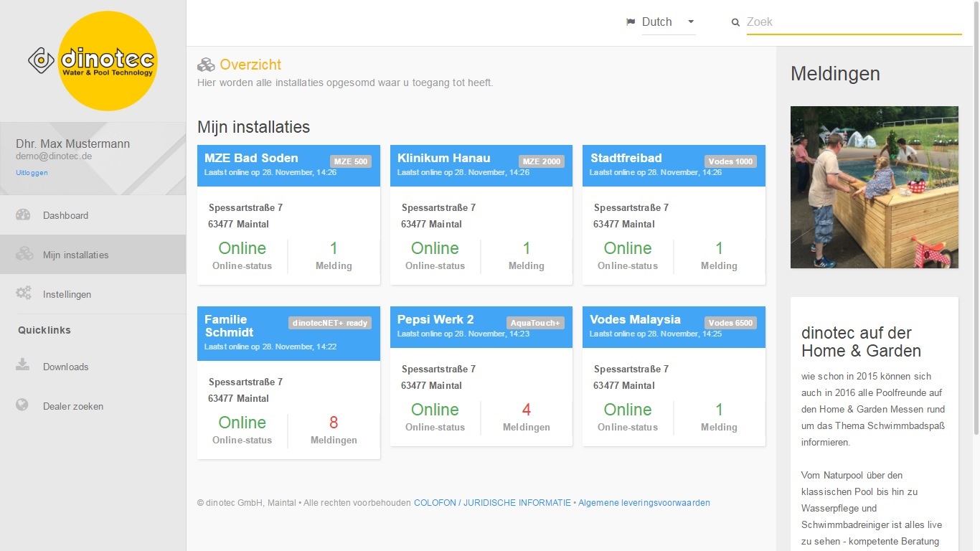The width and height of the screenshot is (980, 551).
Task: Open the Stadtfreibad installation
Action: click(626, 158)
